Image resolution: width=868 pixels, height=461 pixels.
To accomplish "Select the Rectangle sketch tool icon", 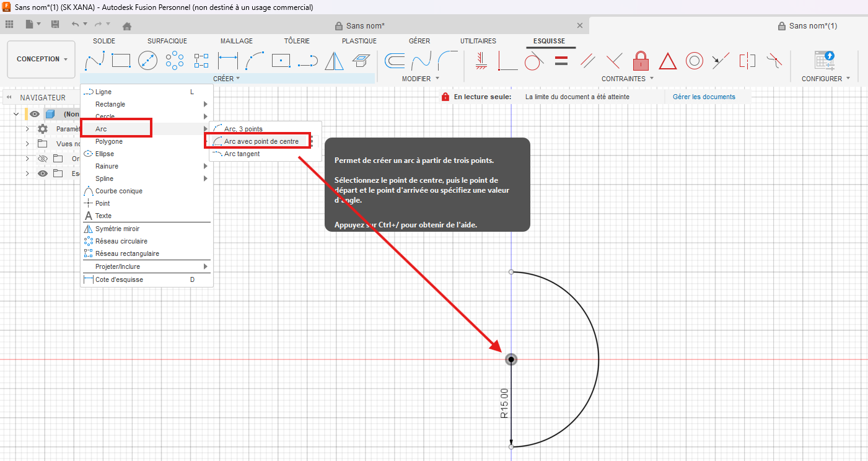I will point(121,61).
